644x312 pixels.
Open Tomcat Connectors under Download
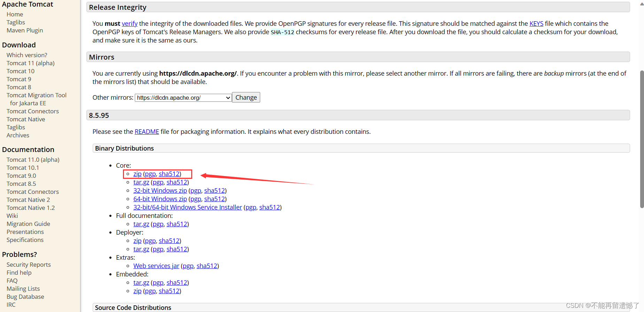(33, 111)
